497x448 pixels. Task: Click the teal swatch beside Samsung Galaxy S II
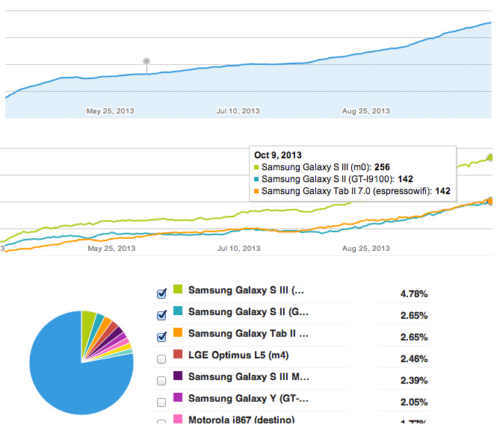click(x=178, y=311)
